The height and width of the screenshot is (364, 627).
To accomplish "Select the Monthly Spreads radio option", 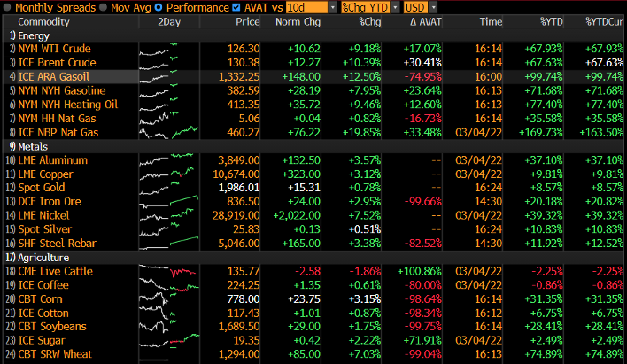I will coord(9,7).
